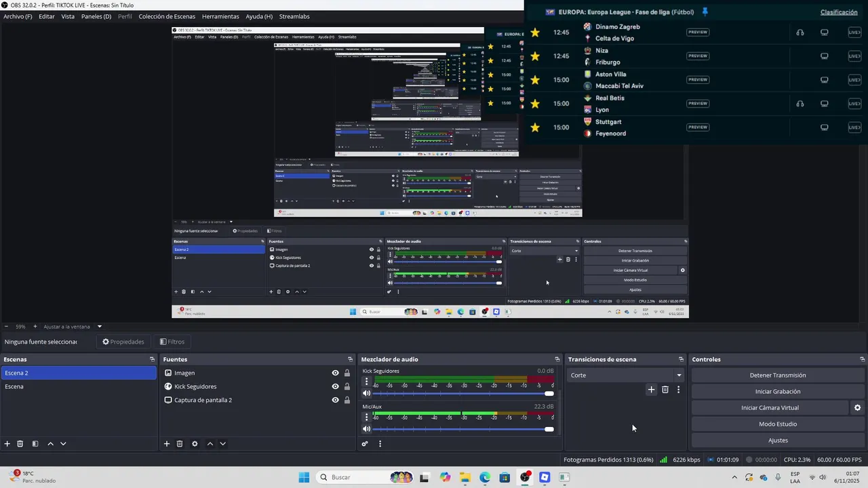Undock Mezclador de audio panel
Viewport: 868px width, 488px height.
[557, 359]
